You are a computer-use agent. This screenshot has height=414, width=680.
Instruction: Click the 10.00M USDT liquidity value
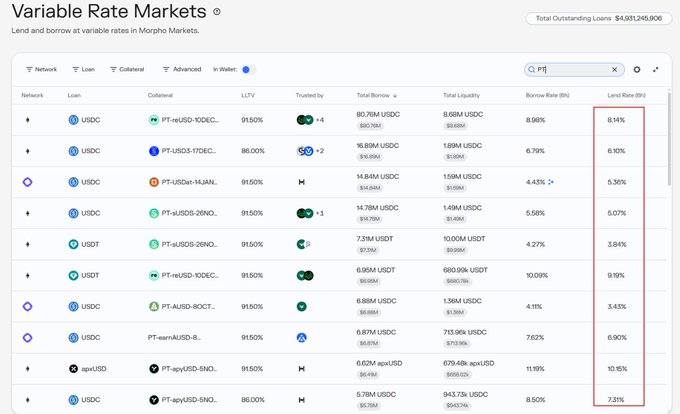(464, 239)
